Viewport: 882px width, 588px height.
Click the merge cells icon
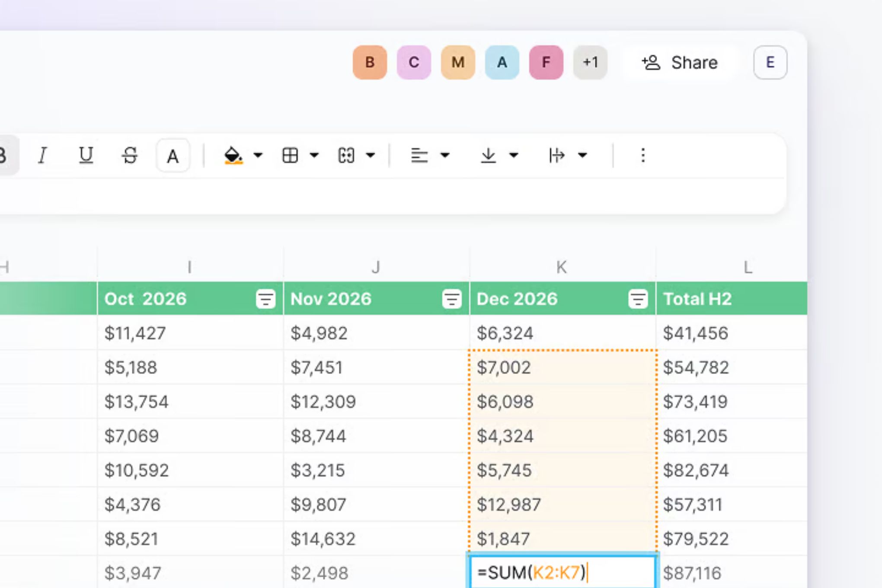(346, 156)
